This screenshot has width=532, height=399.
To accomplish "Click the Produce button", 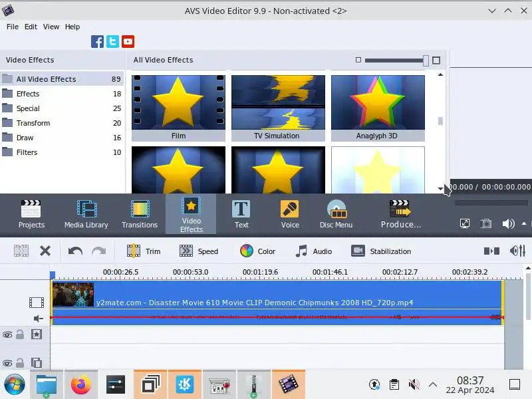I will click(401, 214).
